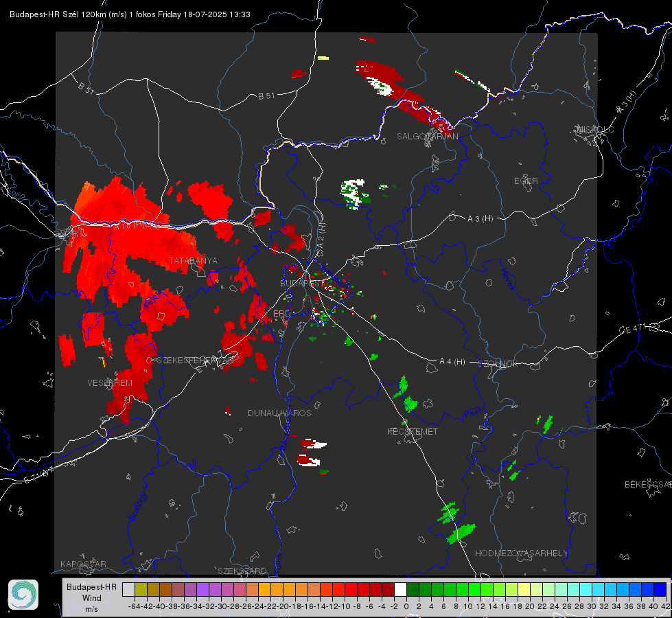Click the ÉRD town label
672x618 pixels.
281,314
